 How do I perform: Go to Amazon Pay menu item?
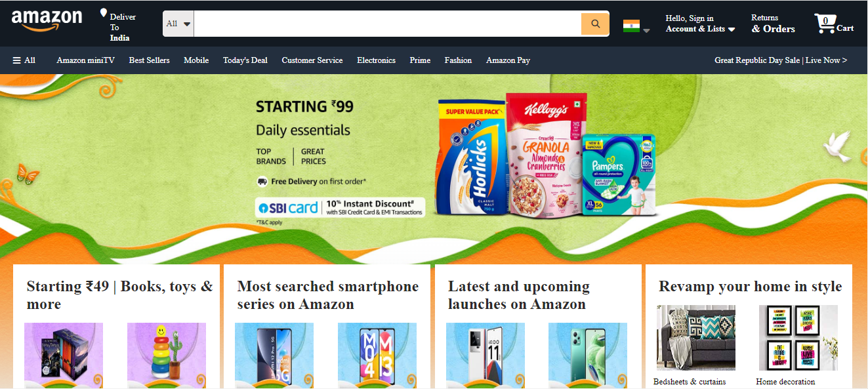(508, 60)
